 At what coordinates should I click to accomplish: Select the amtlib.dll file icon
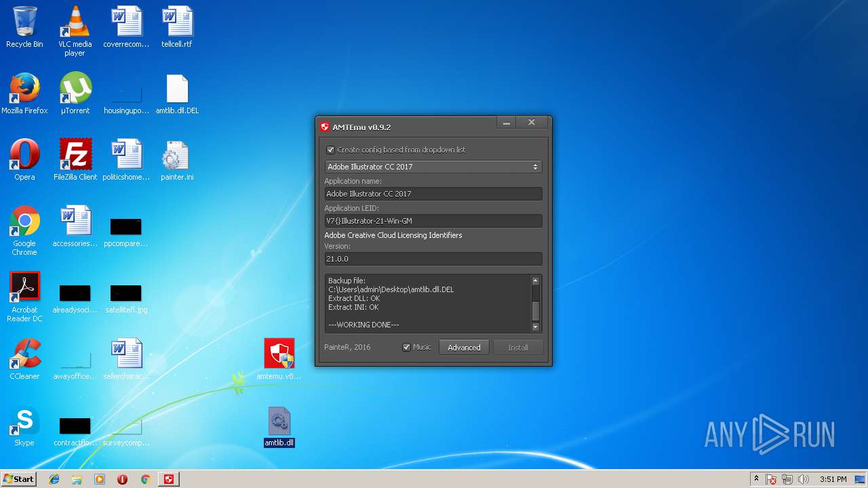[x=279, y=426]
